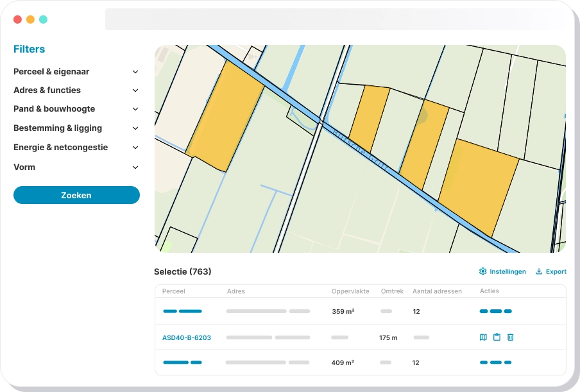Click the Export download icon

(539, 271)
